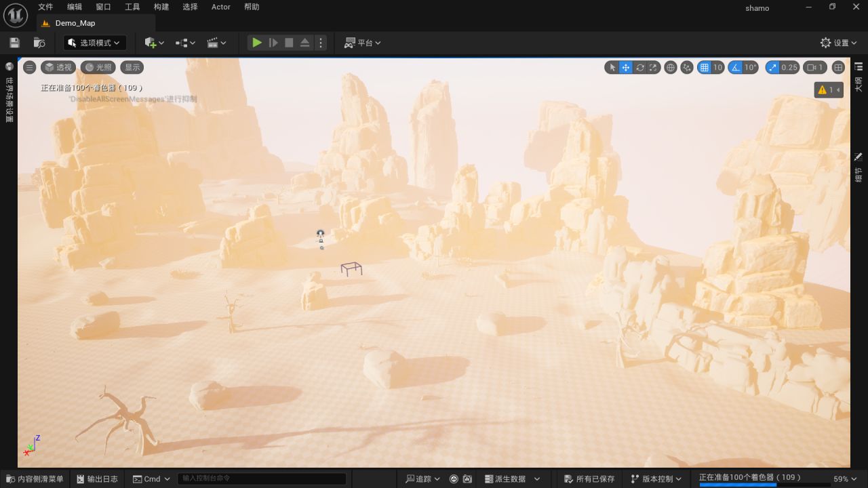Open the add-actor cube plus dropdown

pos(155,43)
